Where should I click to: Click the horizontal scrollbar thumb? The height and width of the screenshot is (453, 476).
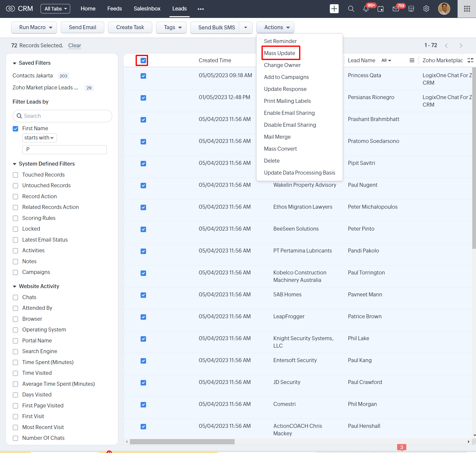(x=182, y=442)
